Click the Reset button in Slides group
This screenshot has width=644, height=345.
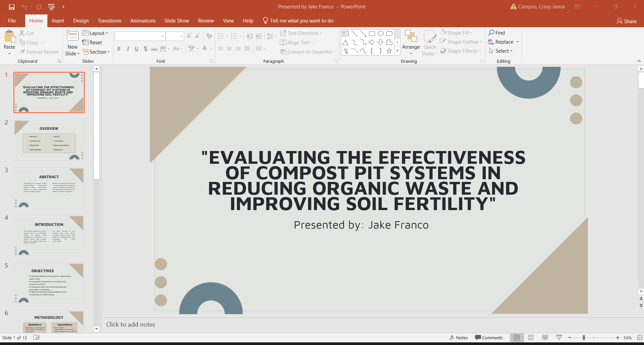pos(92,42)
